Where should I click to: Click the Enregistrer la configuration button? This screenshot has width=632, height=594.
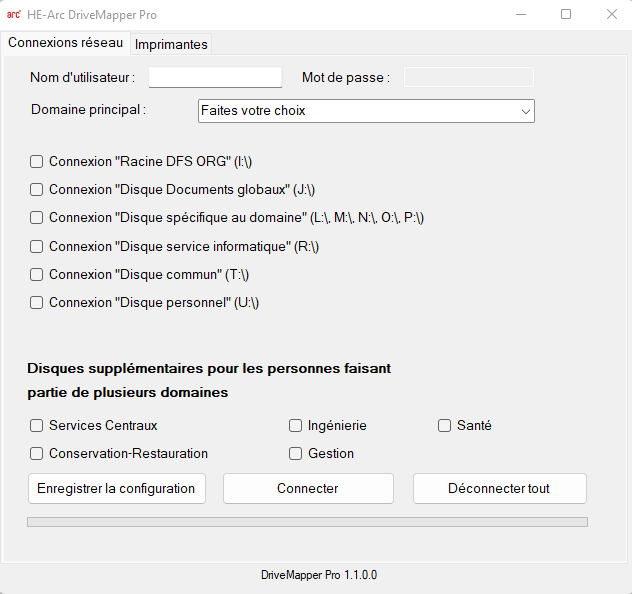coord(117,488)
